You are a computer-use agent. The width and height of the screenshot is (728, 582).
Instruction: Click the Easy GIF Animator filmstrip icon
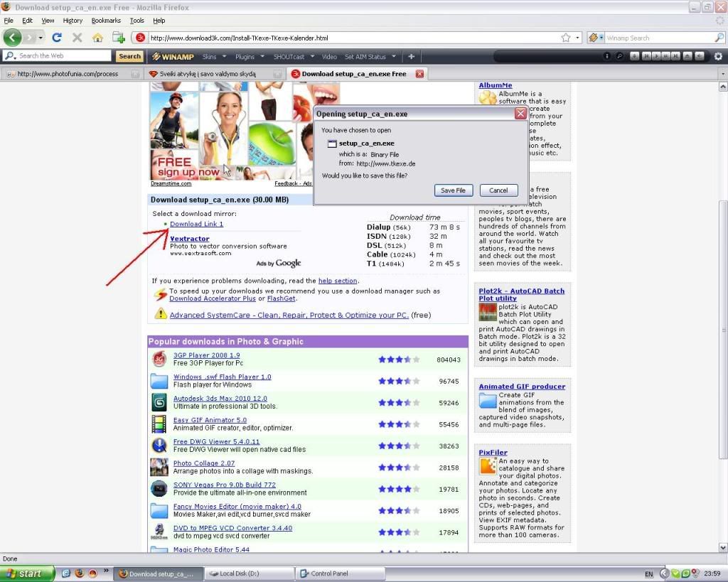coord(159,424)
